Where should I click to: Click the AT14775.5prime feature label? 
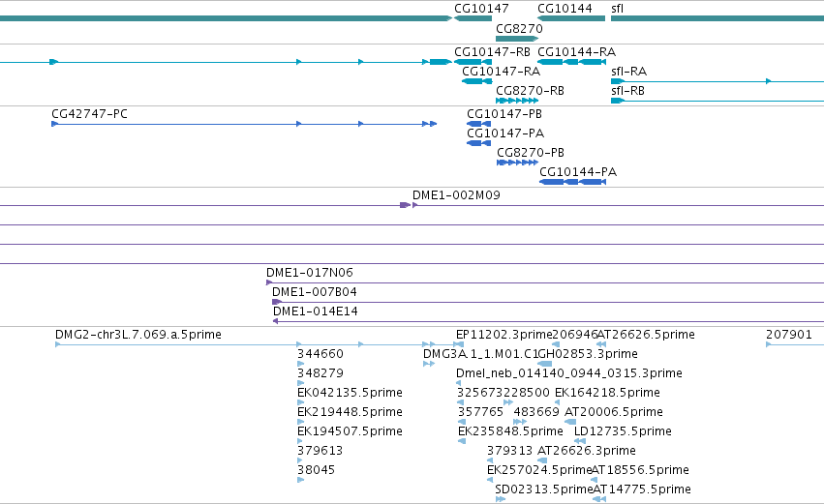coord(642,489)
